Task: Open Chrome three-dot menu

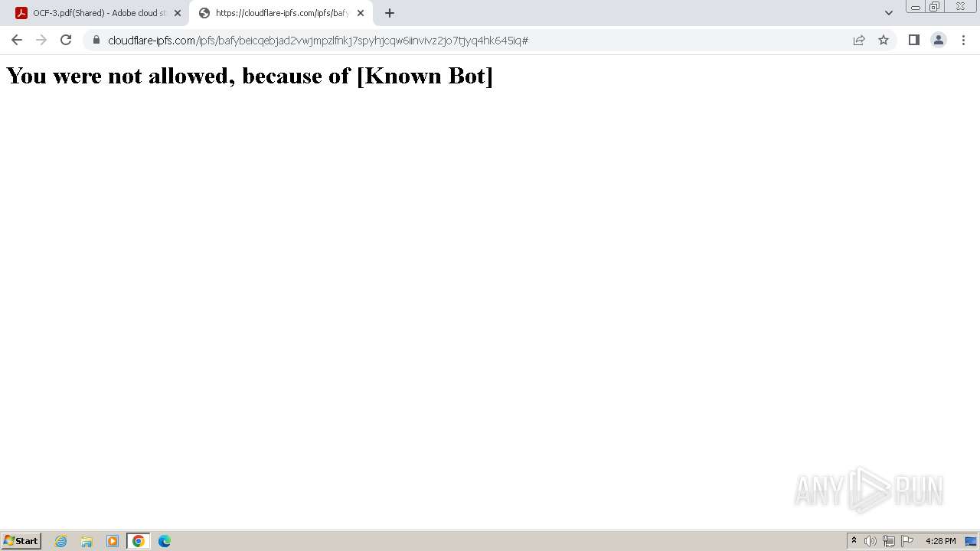Action: pyautogui.click(x=963, y=40)
